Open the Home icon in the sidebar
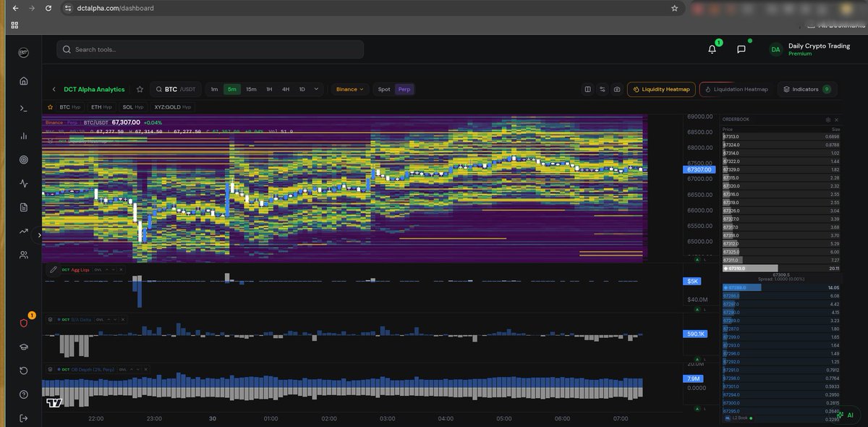The width and height of the screenshot is (868, 427). 24,80
